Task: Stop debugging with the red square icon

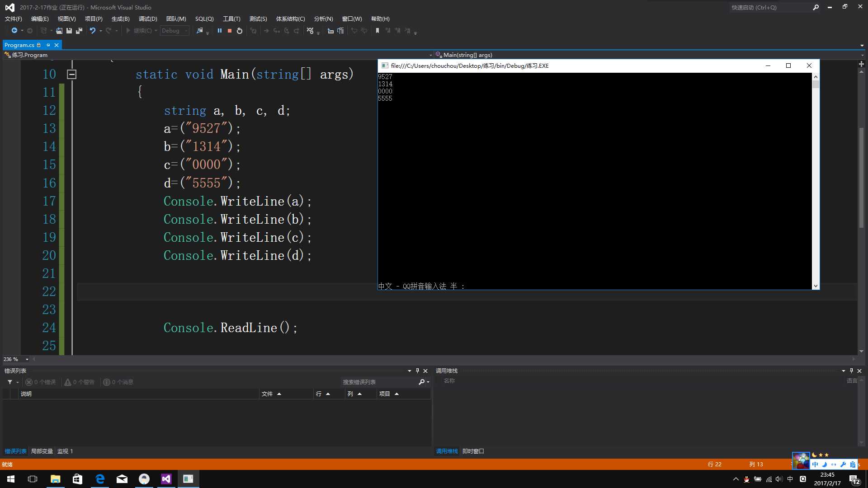Action: coord(230,31)
